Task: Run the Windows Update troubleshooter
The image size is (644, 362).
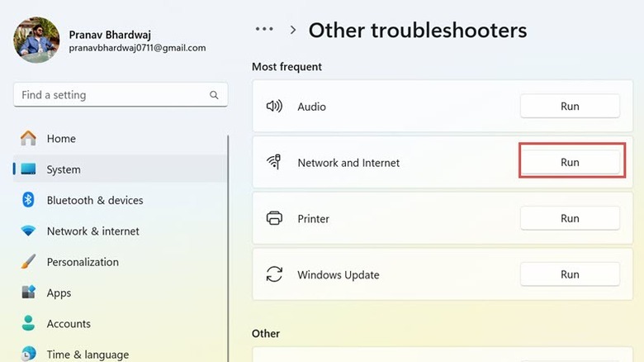Action: tap(570, 274)
